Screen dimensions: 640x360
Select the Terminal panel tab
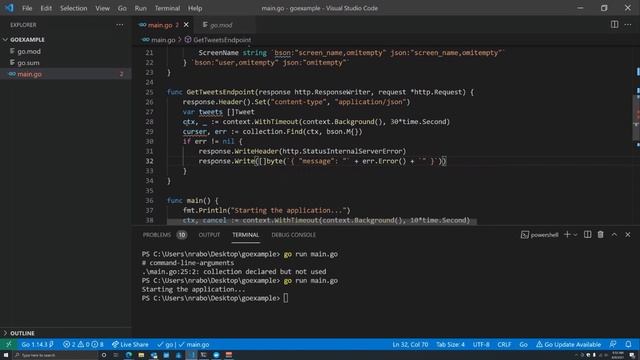click(245, 235)
